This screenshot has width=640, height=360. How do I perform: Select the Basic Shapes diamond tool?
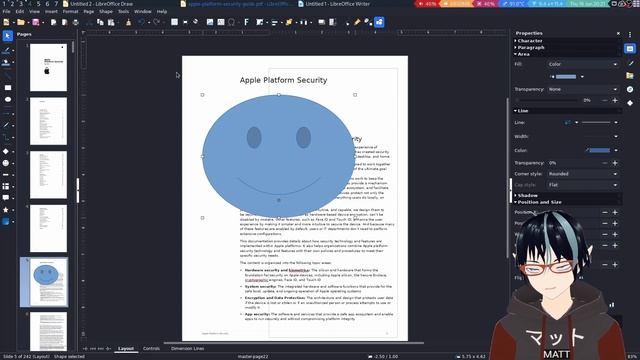6,151
